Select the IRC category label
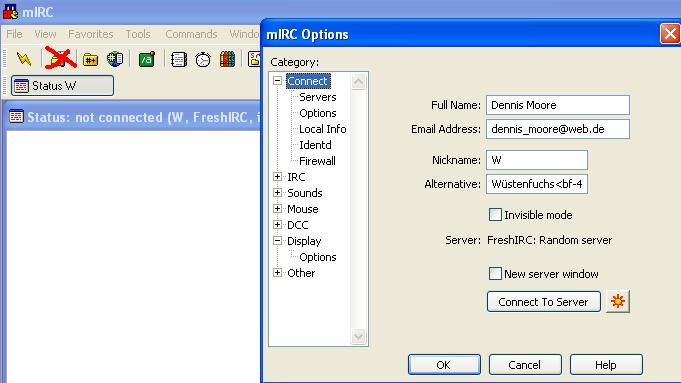681x383 pixels. pos(296,177)
